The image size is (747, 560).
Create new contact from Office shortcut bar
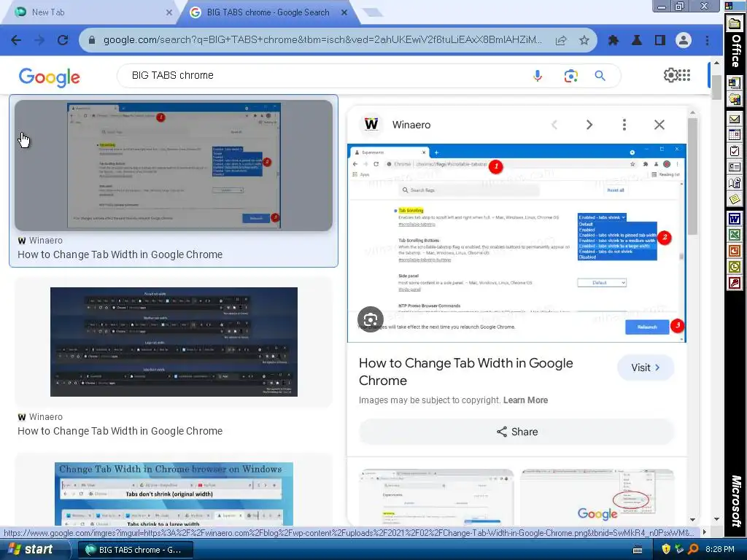tap(735, 167)
